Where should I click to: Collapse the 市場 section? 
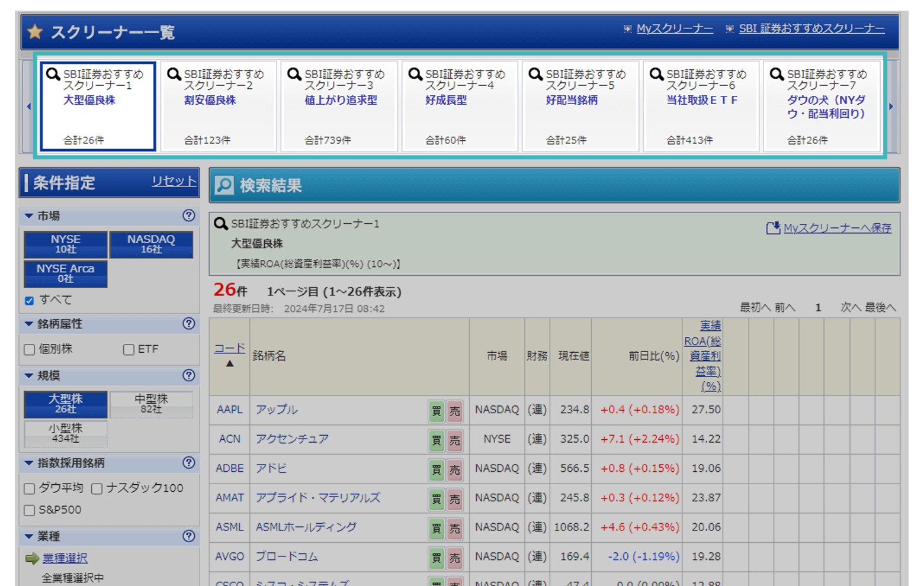coord(28,216)
